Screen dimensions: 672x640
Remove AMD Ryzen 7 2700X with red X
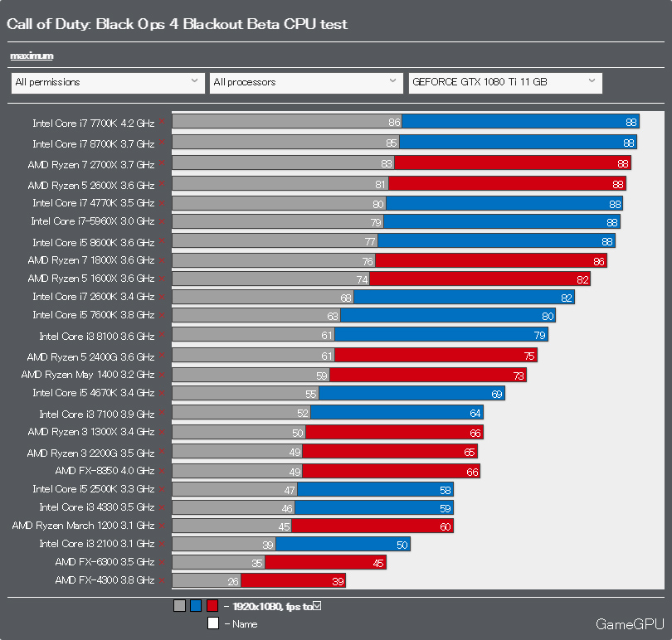[162, 162]
